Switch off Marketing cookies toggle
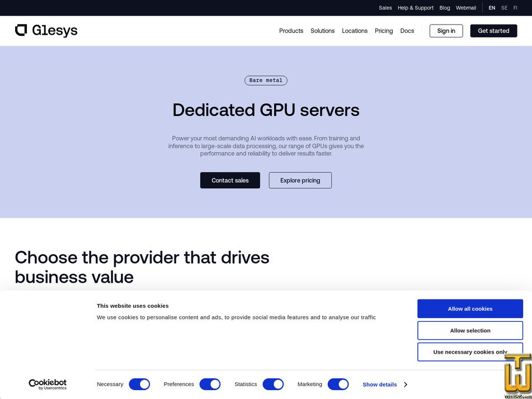 [x=338, y=384]
